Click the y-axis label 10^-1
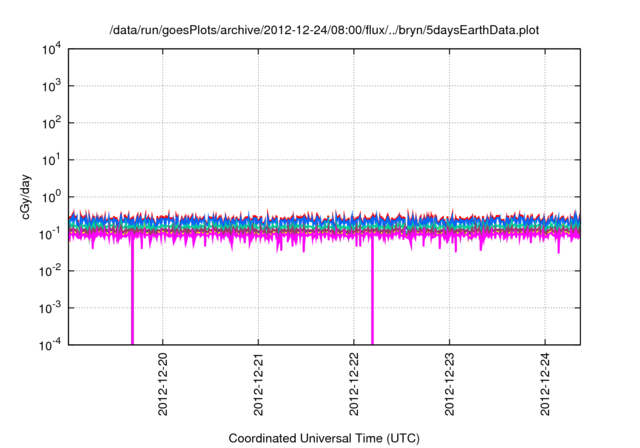The width and height of the screenshot is (640, 448). [x=51, y=234]
